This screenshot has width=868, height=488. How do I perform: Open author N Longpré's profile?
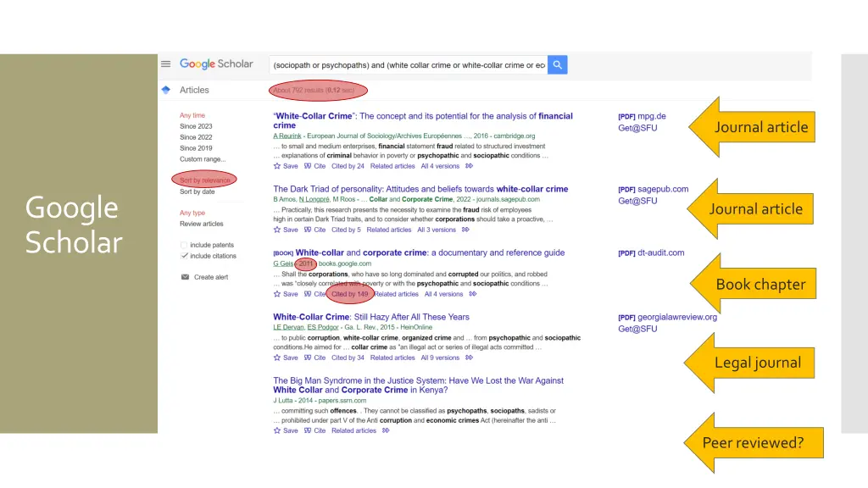pyautogui.click(x=314, y=199)
